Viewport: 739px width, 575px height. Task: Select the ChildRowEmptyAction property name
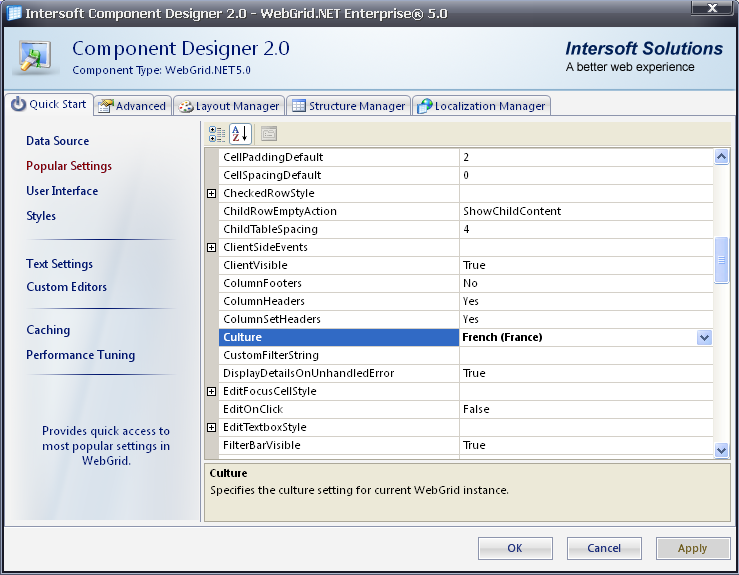coord(280,211)
